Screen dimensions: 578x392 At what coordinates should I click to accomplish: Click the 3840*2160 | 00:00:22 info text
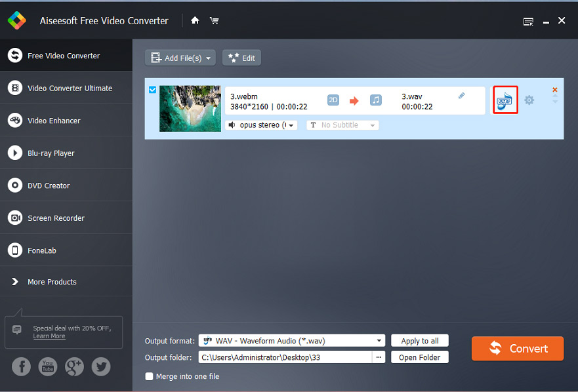pyautogui.click(x=269, y=107)
